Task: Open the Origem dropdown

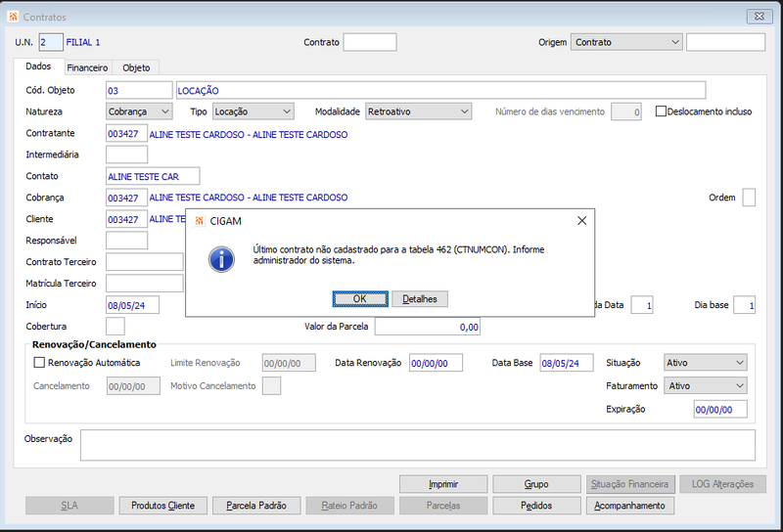Action: point(626,42)
